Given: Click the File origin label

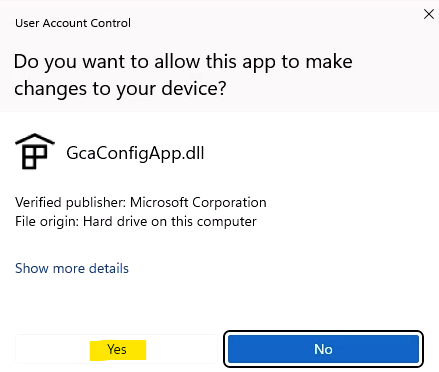Looking at the screenshot, I should click(47, 222).
